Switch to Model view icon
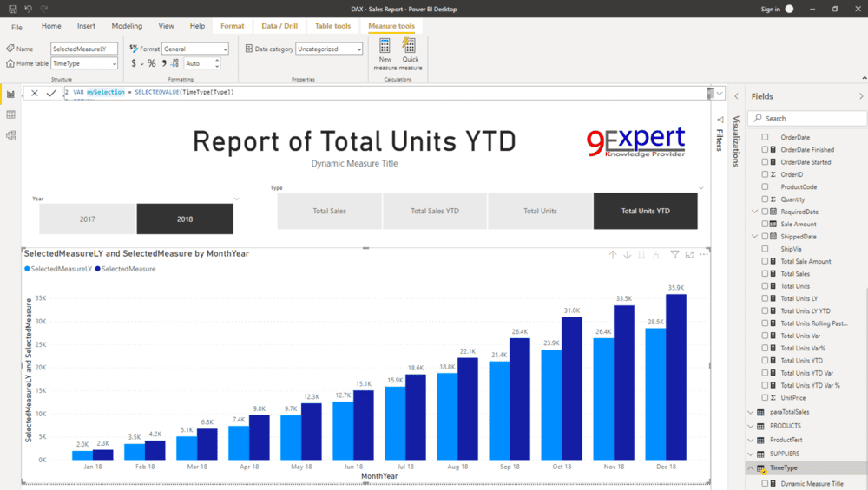Image resolution: width=868 pixels, height=490 pixels. pos(10,135)
